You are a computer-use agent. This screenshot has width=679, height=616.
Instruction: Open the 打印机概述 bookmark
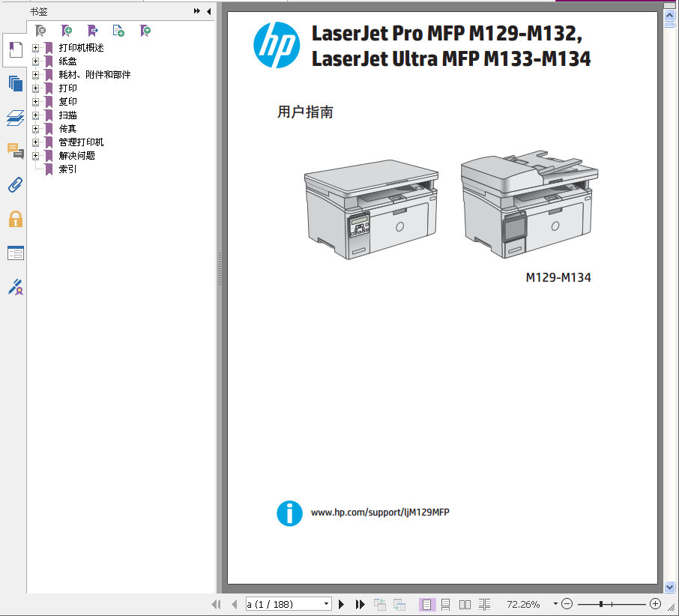[x=82, y=48]
